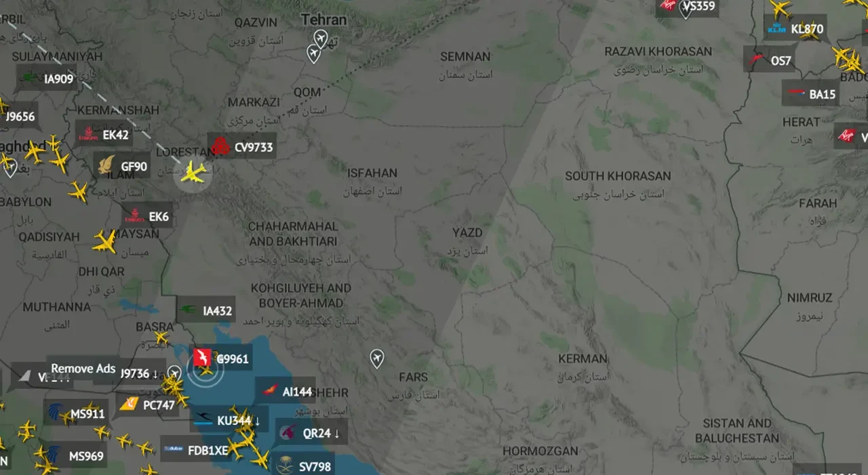Select the PC747 Pegasus flight label
868x475 pixels.
point(147,405)
